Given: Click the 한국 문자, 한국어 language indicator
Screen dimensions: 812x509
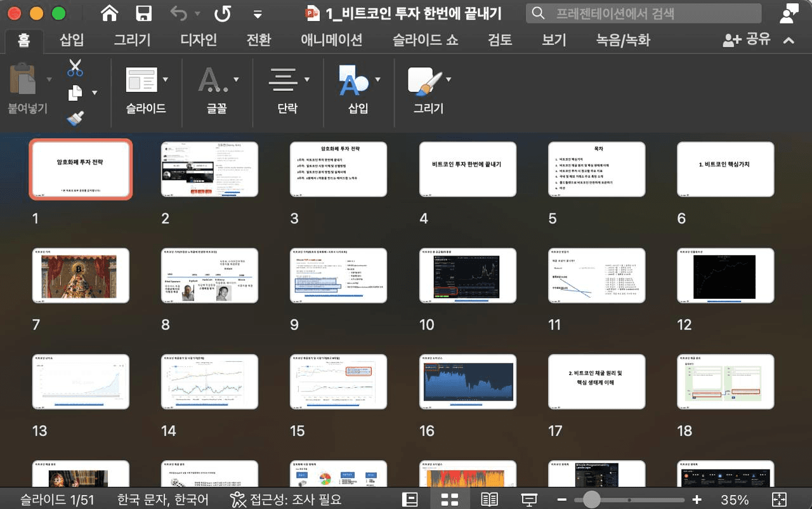Looking at the screenshot, I should point(163,499).
